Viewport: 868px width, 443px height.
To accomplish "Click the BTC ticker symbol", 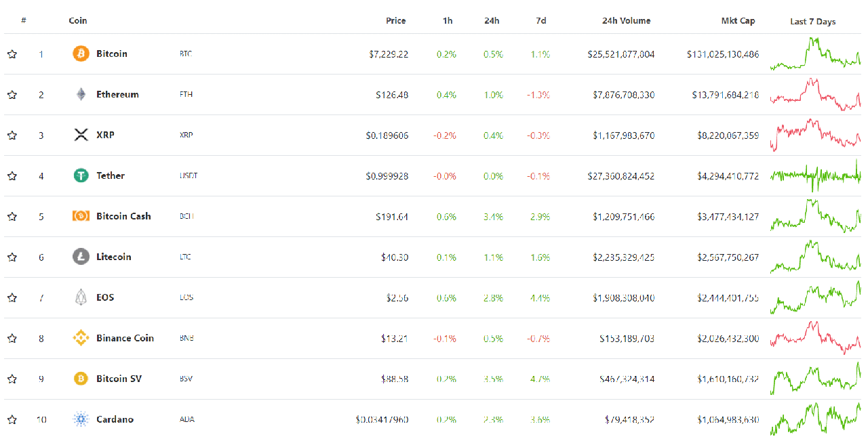I will coord(186,54).
